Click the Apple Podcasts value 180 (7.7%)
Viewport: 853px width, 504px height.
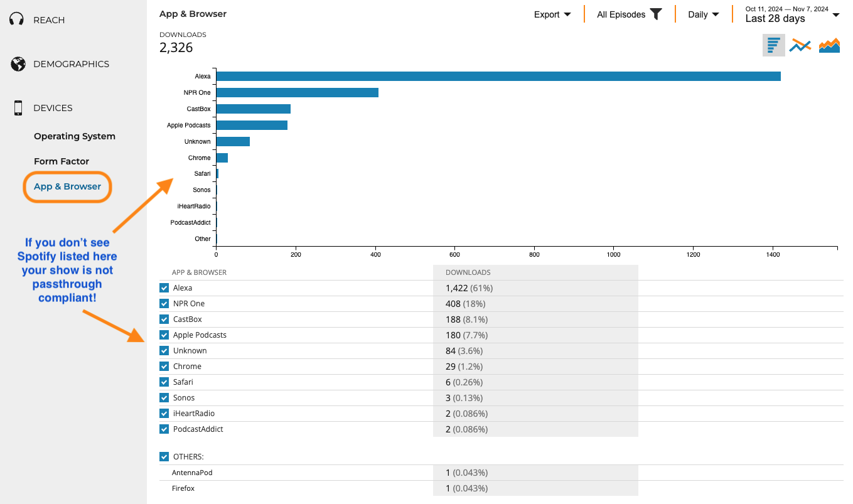[x=468, y=335]
